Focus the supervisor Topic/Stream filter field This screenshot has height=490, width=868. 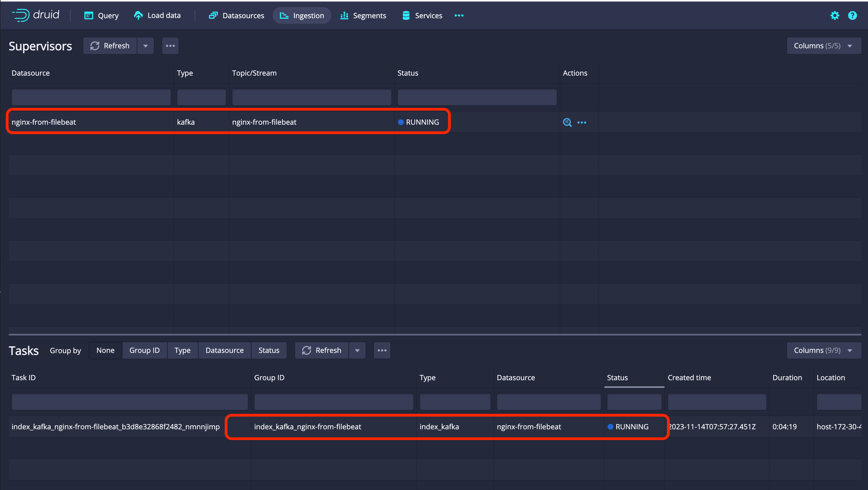click(x=312, y=97)
